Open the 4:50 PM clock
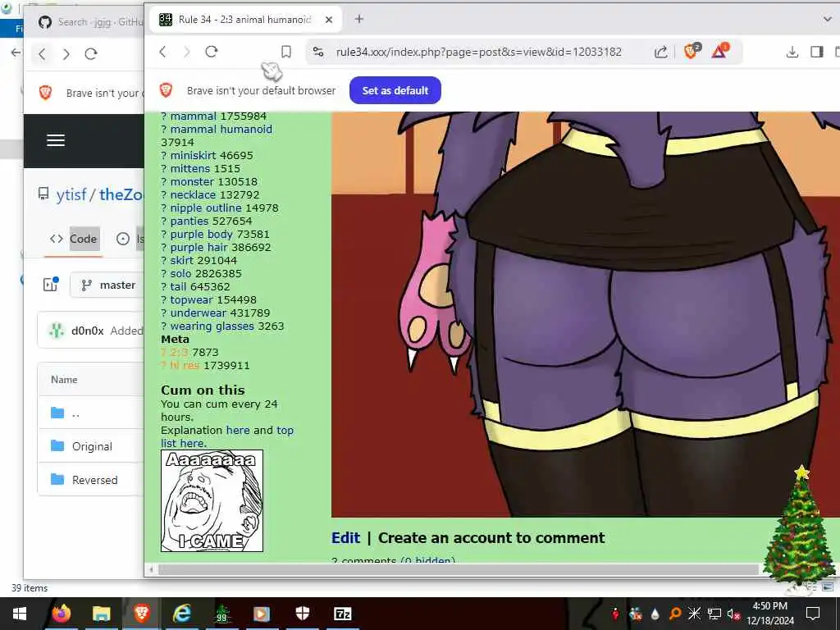Viewport: 840px width, 630px height. click(x=769, y=614)
